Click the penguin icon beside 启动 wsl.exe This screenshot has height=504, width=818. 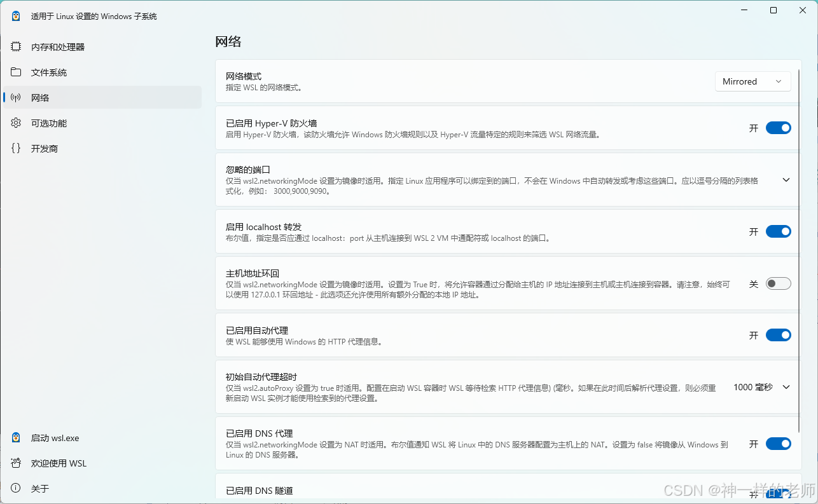[x=16, y=437]
